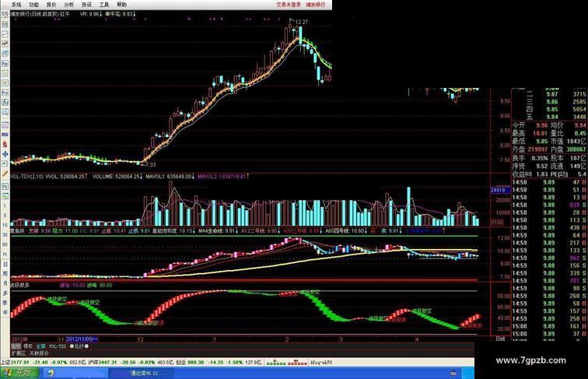The image size is (588, 379).
Task: Switch to the 季 quarterly period
Action: (x=5, y=303)
